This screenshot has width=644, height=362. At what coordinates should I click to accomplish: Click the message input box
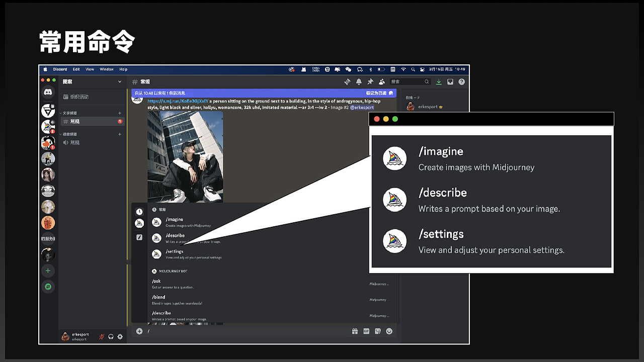click(x=247, y=331)
